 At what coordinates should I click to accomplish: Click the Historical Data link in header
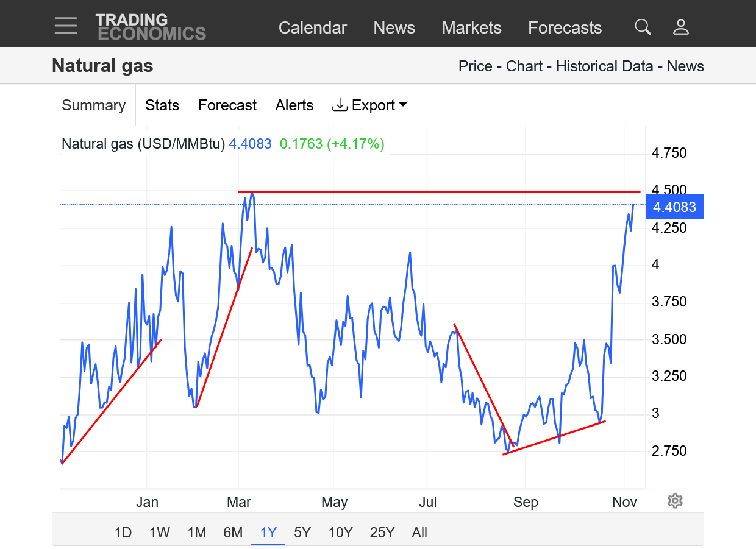click(605, 66)
